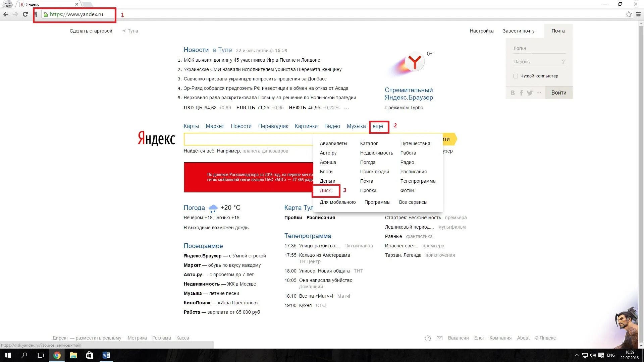This screenshot has height=362, width=644.
Task: Open the Chrome hamburger menu icon
Action: (638, 14)
